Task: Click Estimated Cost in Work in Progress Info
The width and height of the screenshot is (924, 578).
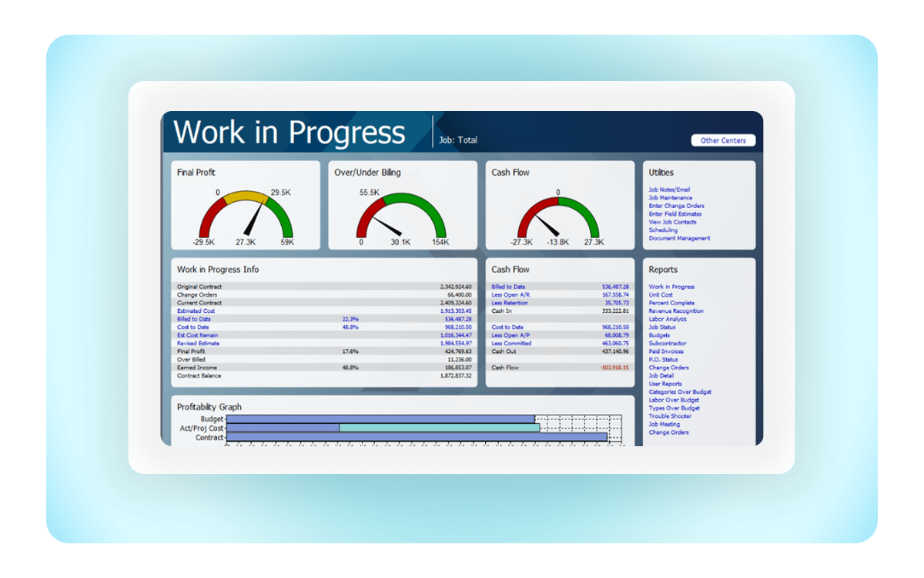Action: pyautogui.click(x=196, y=311)
